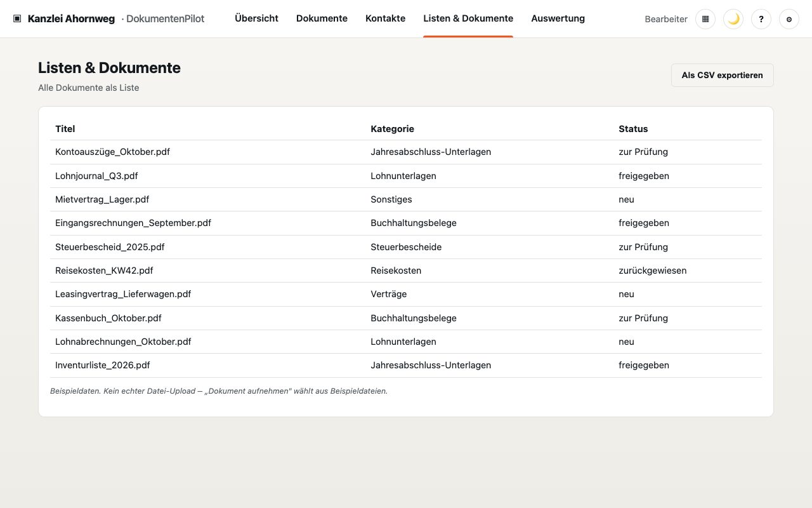Open the Dokumente tab
The width and height of the screenshot is (812, 508).
[322, 18]
